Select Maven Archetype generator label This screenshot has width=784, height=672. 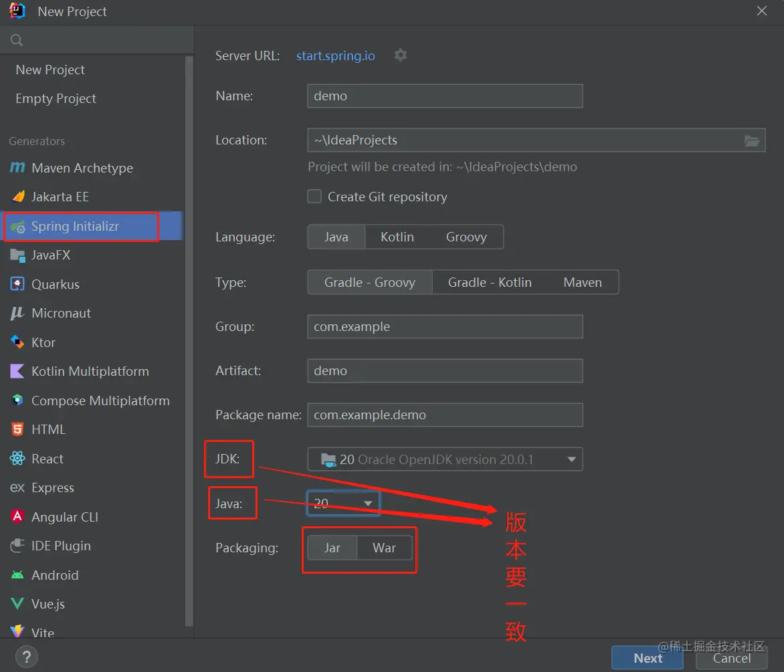pyautogui.click(x=82, y=168)
